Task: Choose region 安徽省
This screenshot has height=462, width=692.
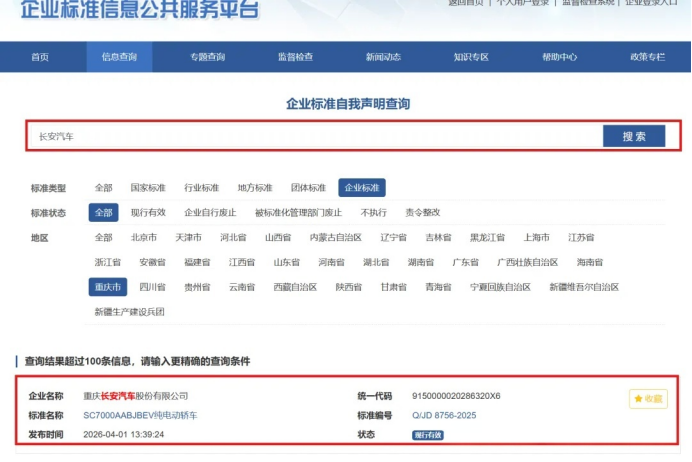Action: [x=152, y=262]
